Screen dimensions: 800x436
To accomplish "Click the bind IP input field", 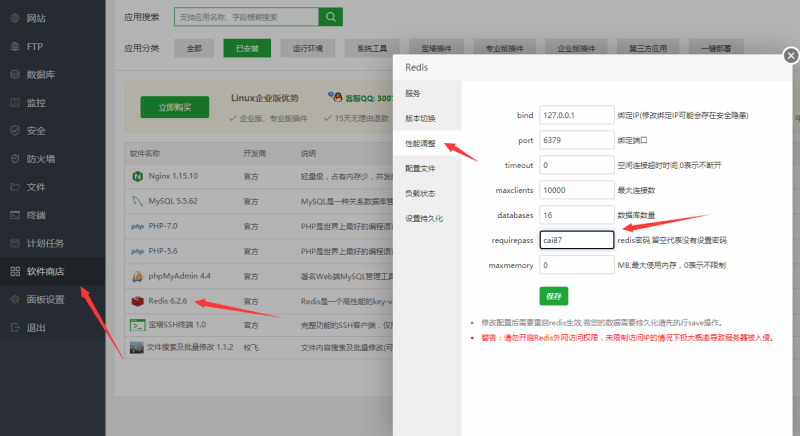I will coord(576,114).
